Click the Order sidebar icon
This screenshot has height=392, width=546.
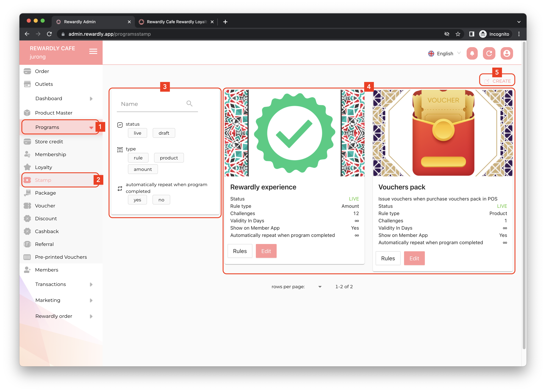coord(27,71)
